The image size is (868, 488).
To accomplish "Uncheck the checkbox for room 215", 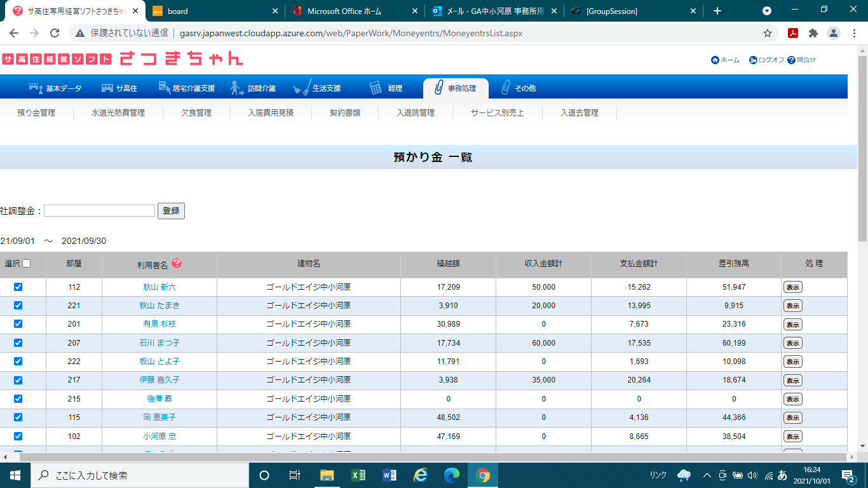I will coord(18,398).
